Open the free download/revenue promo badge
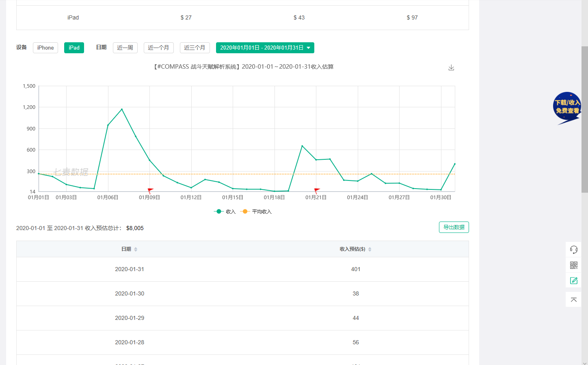Image resolution: width=588 pixels, height=365 pixels. point(567,107)
